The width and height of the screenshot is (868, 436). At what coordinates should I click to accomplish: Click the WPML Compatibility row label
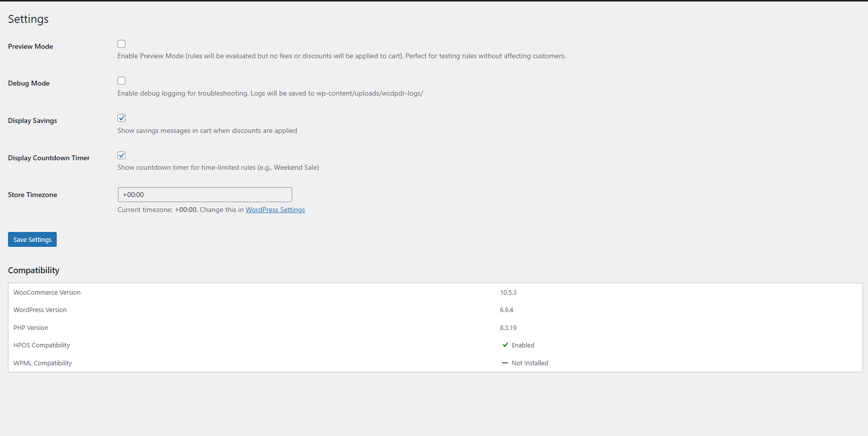42,363
